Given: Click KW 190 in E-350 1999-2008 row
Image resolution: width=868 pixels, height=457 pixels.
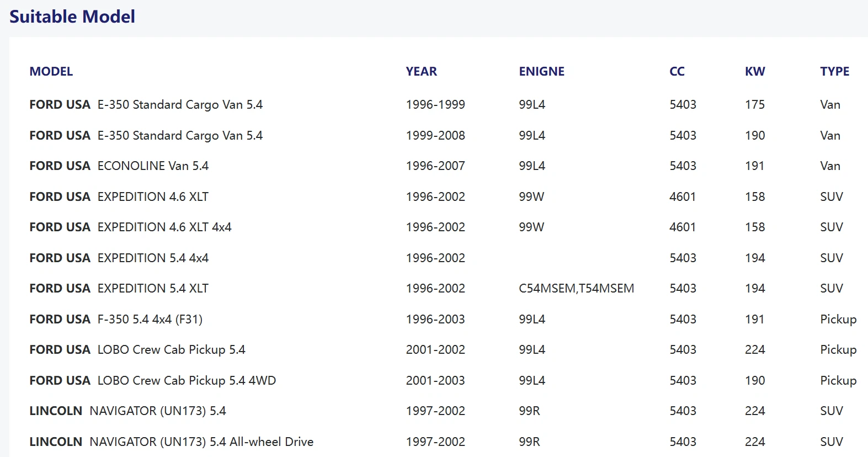Looking at the screenshot, I should 755,135.
